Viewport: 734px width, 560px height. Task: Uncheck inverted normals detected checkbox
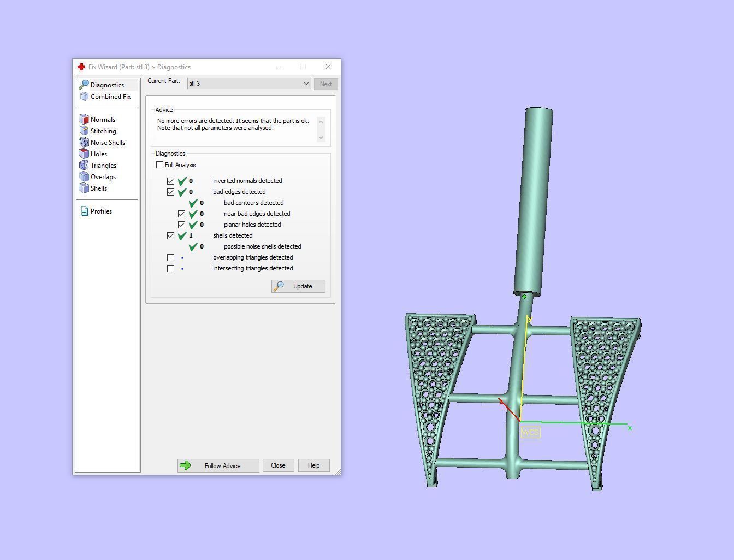170,181
